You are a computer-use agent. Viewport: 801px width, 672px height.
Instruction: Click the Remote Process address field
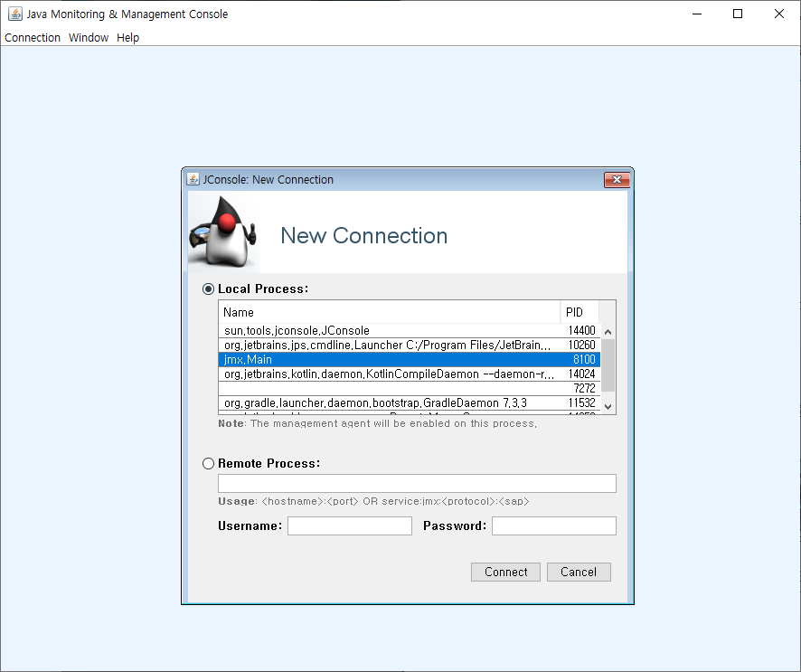417,483
